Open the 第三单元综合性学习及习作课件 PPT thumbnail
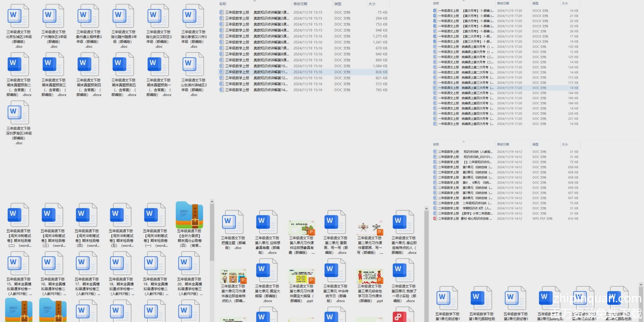644x322 pixels. click(370, 276)
